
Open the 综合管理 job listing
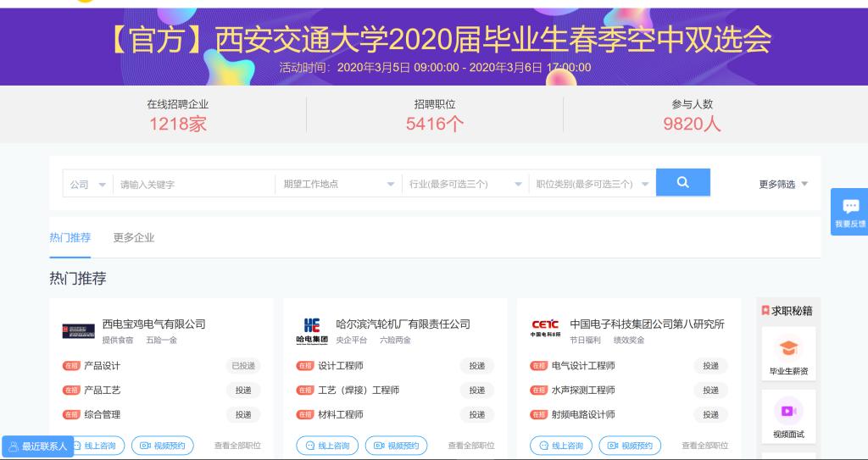point(102,414)
